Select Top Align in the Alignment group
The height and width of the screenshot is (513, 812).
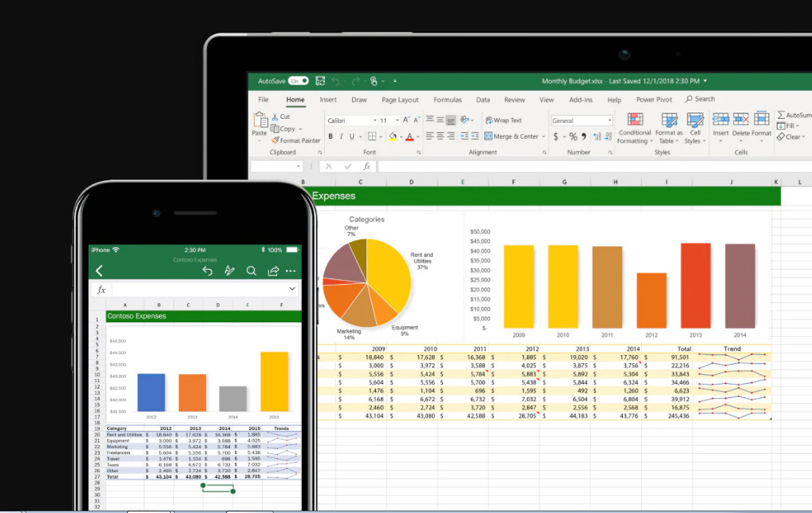point(430,120)
